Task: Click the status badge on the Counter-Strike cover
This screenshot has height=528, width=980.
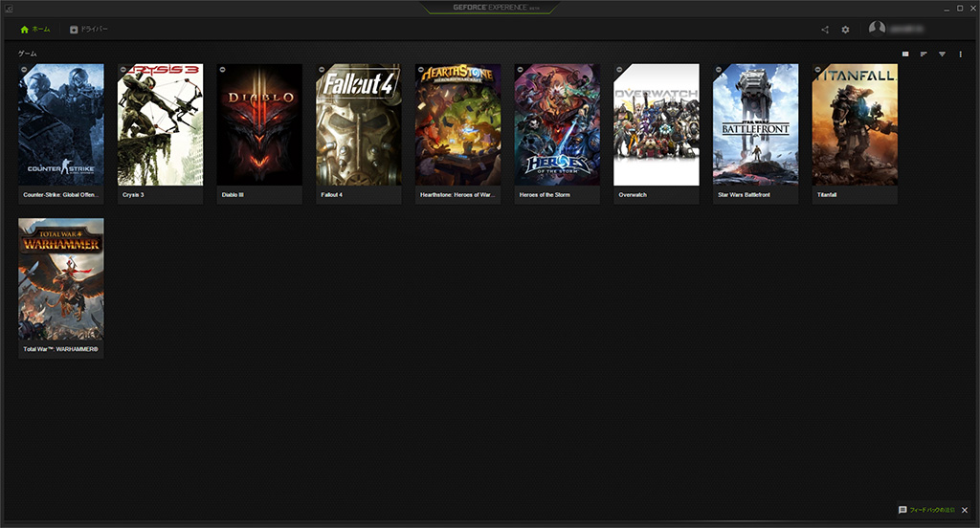Action: 24,70
